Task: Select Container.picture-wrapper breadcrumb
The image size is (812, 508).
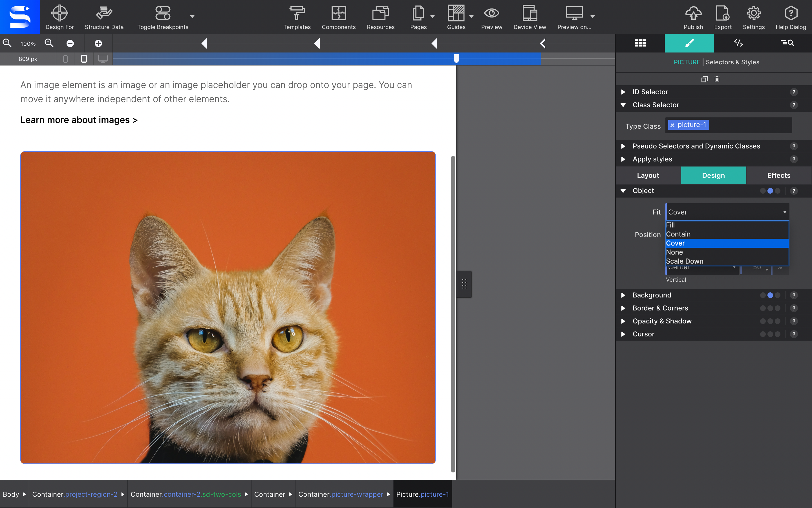Action: 341,494
